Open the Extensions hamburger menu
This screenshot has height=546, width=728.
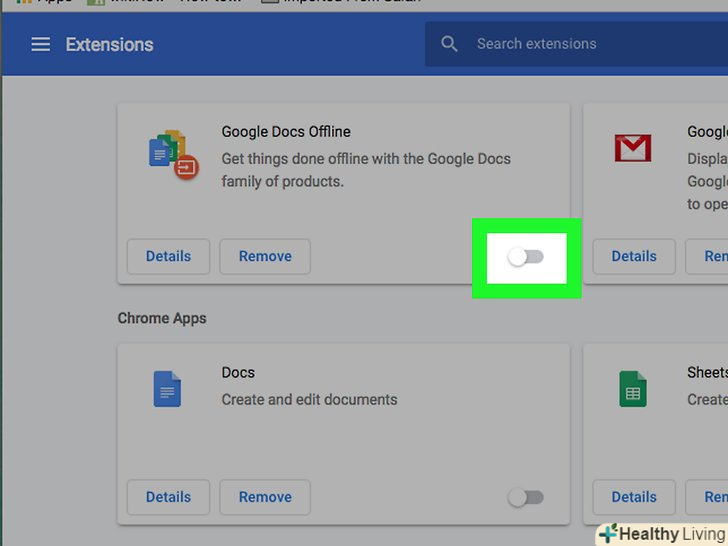40,45
